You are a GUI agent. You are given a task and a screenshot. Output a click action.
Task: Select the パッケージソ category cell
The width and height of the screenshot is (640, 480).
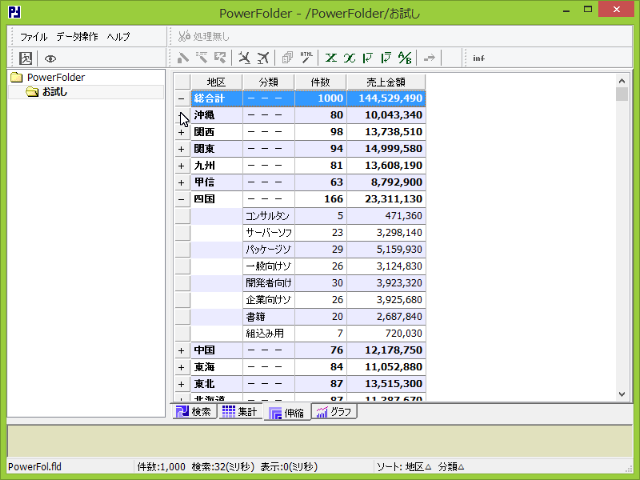tap(268, 249)
